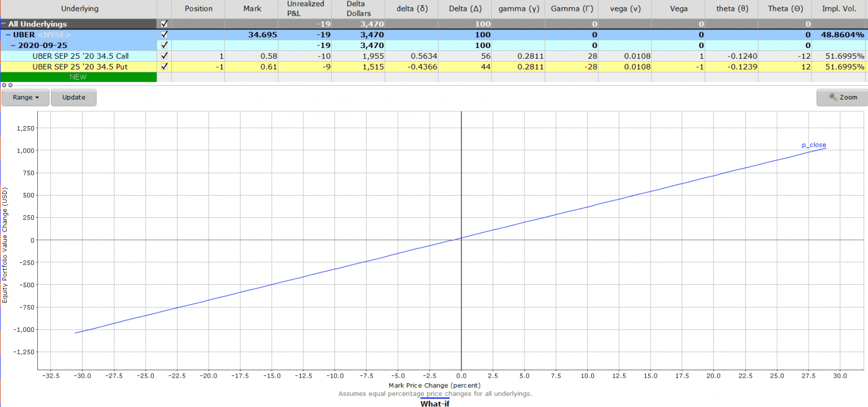Viewport: 868px width, 407px height.
Task: Click the p_close label on the chart
Action: pos(813,145)
